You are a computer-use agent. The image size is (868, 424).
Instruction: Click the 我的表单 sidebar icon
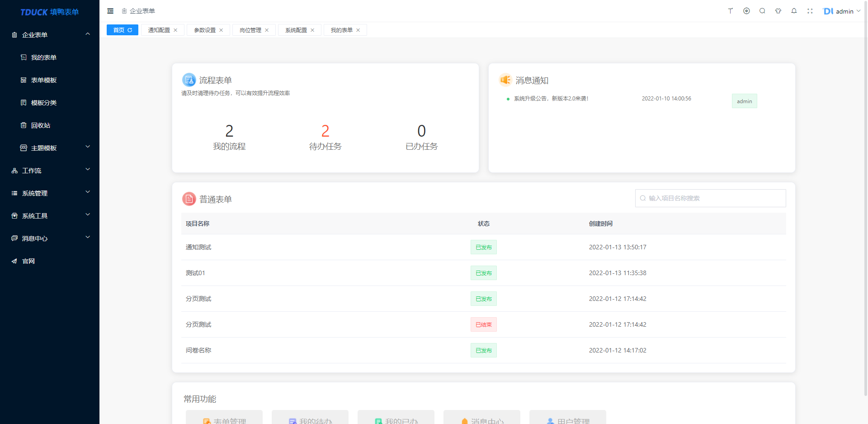[24, 57]
